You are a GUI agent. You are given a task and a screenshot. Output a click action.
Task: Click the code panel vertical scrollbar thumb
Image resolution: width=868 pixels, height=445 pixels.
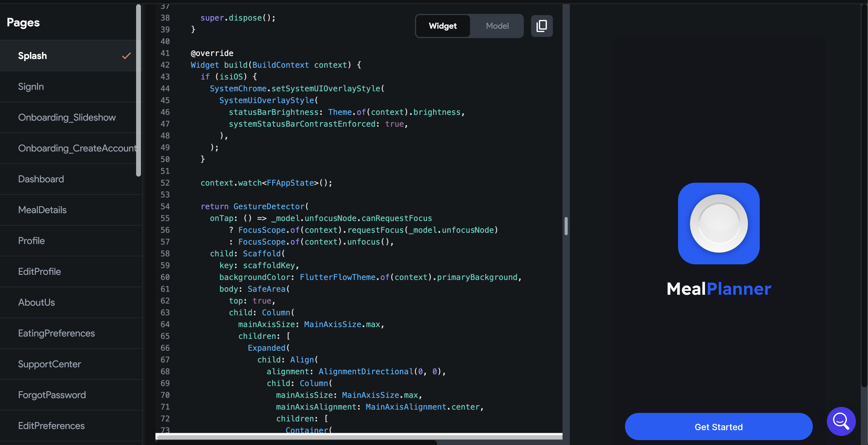click(566, 226)
